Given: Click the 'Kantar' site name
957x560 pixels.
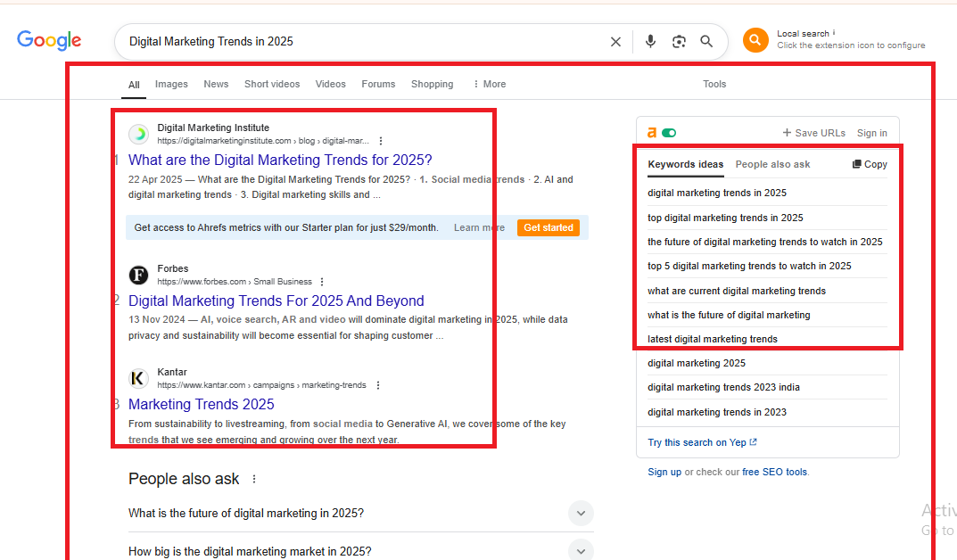Looking at the screenshot, I should 172,372.
